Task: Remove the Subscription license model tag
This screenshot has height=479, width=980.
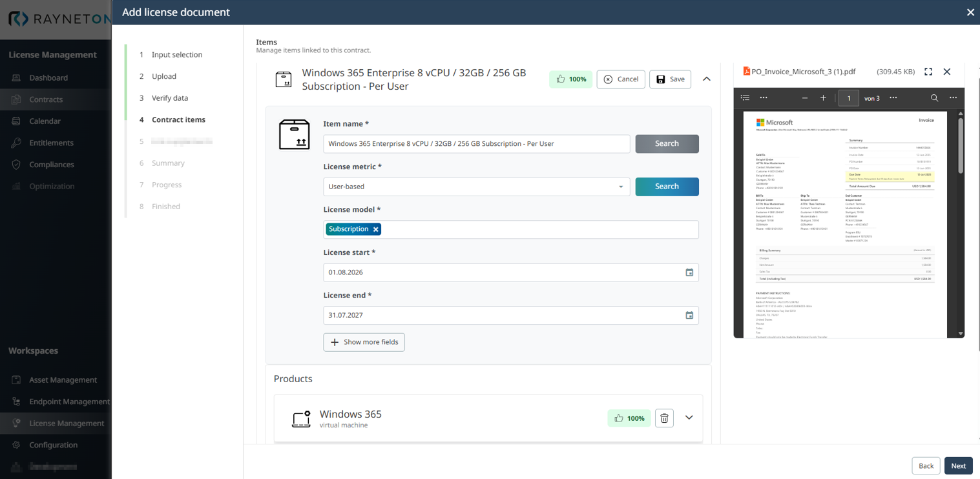Action: coord(376,229)
